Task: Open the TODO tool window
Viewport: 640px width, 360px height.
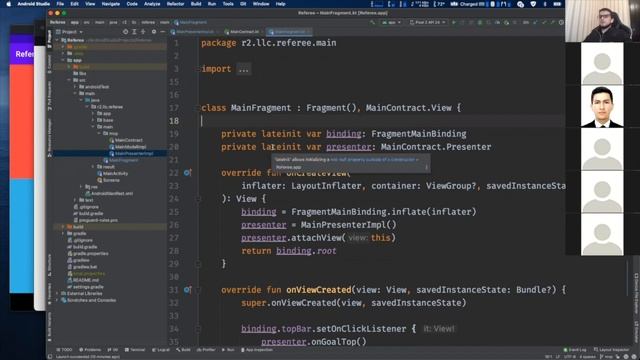Action: click(64, 350)
